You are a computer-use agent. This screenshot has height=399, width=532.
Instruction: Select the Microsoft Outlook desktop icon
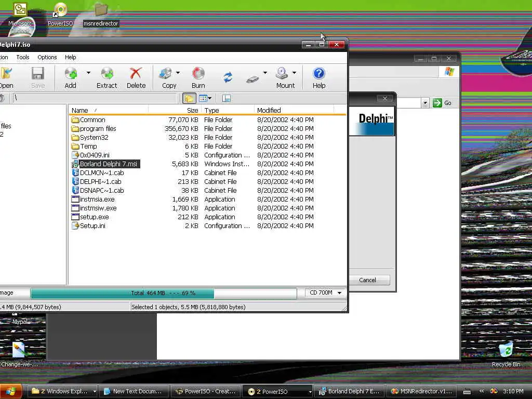point(20,18)
